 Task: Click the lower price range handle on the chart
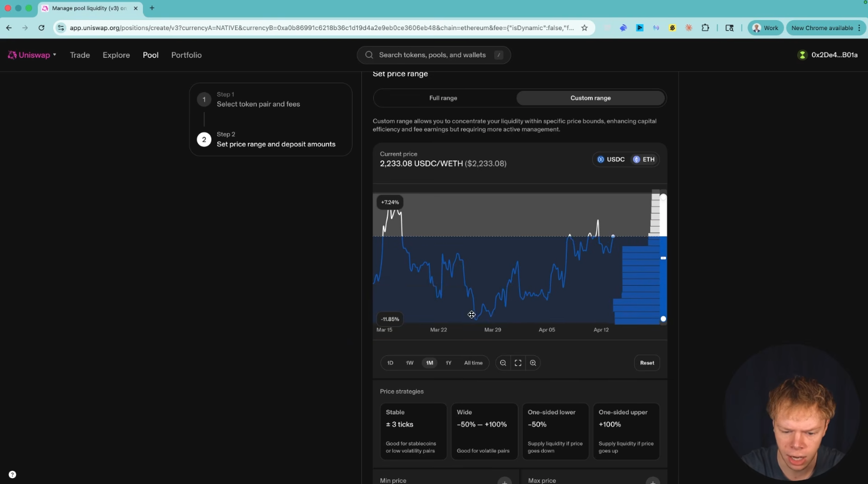(x=663, y=319)
